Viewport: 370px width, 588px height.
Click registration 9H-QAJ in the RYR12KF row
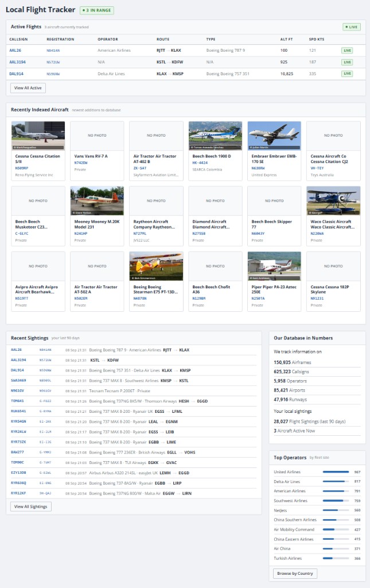tap(45, 493)
